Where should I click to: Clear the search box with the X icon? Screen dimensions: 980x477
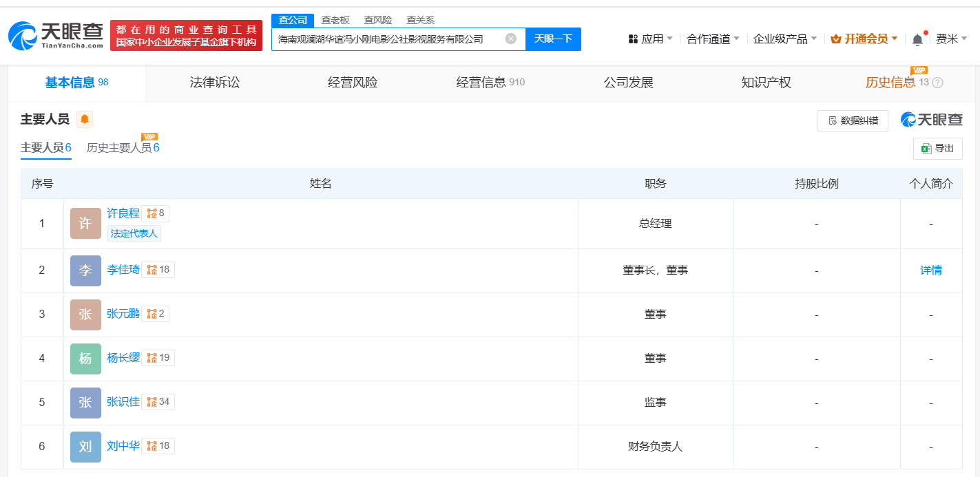(x=511, y=39)
